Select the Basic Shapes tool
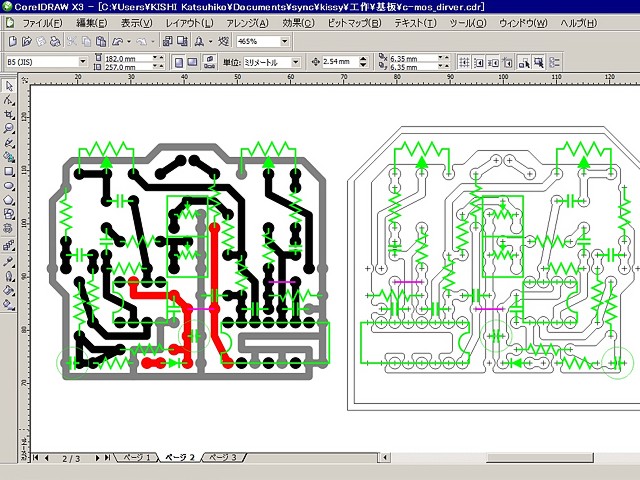The width and height of the screenshot is (640, 480). click(x=9, y=213)
